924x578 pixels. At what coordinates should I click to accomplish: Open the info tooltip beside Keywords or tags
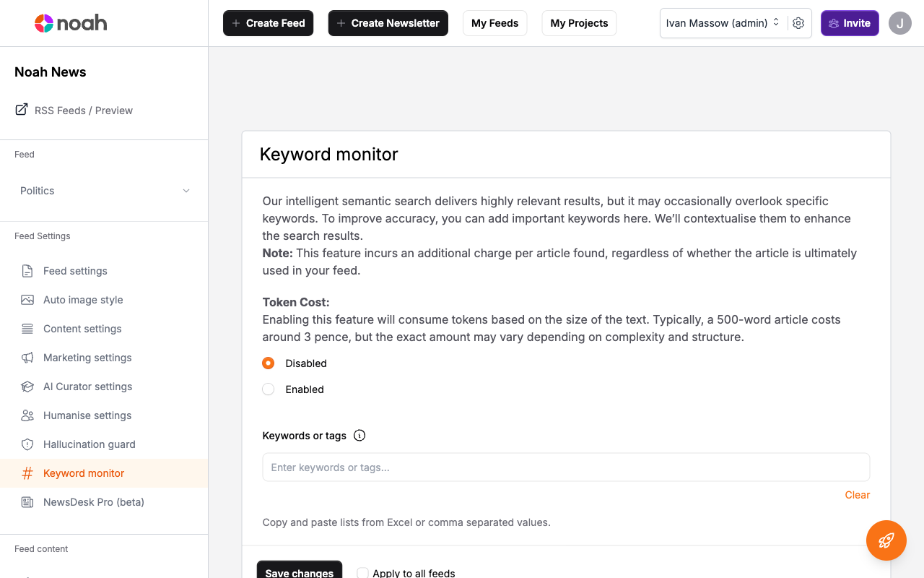[359, 436]
